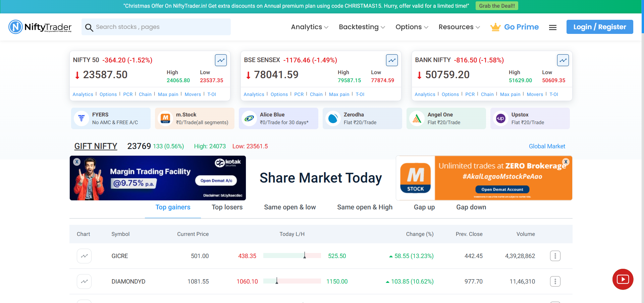This screenshot has width=644, height=303.
Task: Open the chart icon for DIAMONDYD
Action: click(x=84, y=282)
